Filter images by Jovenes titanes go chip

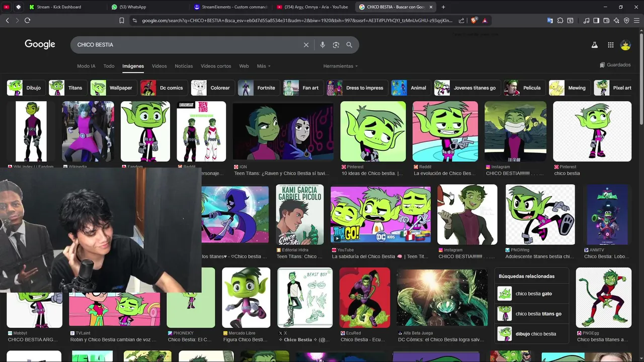[467, 87]
